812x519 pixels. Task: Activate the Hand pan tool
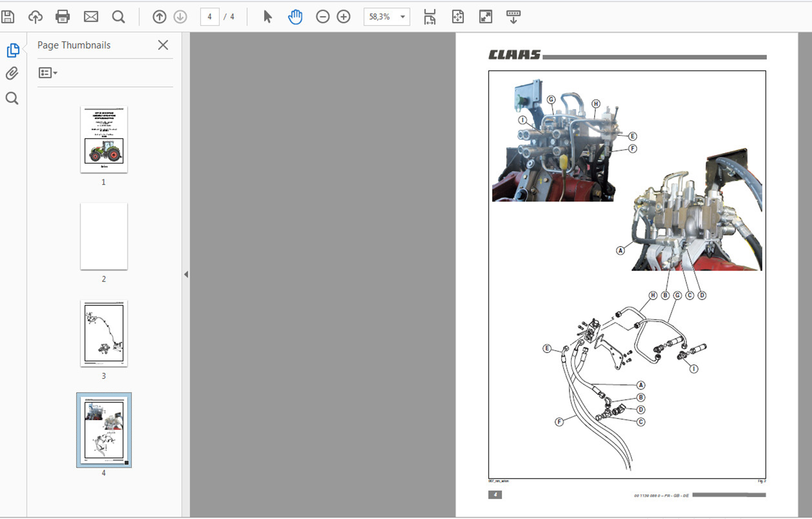[x=295, y=17]
